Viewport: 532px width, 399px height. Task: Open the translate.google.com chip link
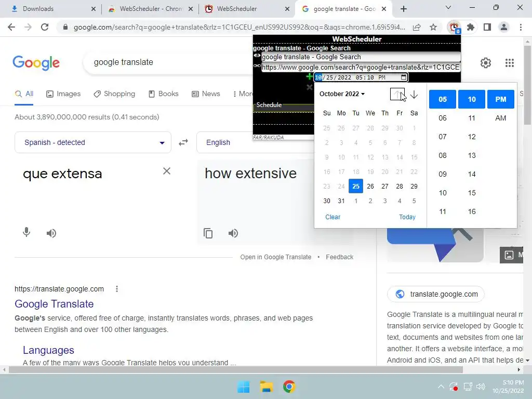click(436, 294)
